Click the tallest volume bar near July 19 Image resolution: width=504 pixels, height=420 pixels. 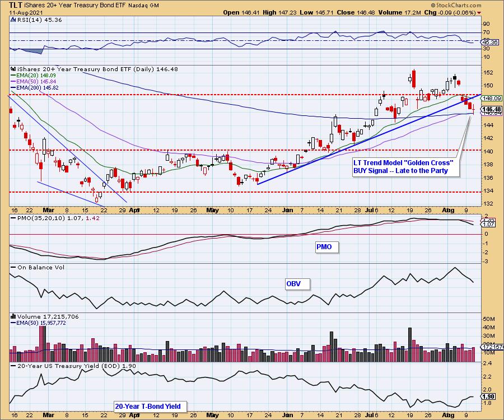[x=410, y=345]
